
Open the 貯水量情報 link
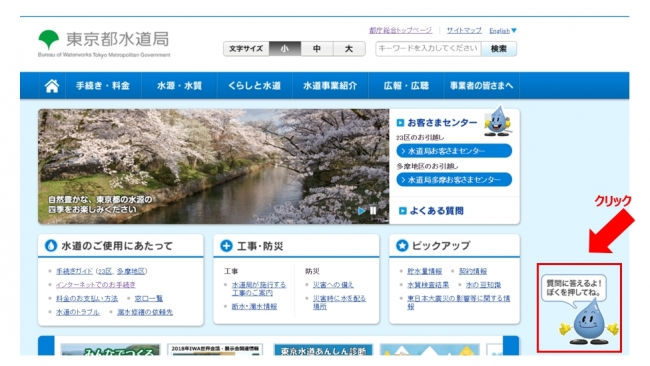[x=424, y=271]
